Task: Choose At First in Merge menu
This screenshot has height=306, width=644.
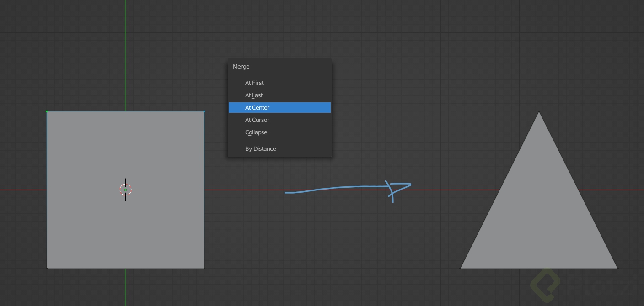Action: pos(279,83)
